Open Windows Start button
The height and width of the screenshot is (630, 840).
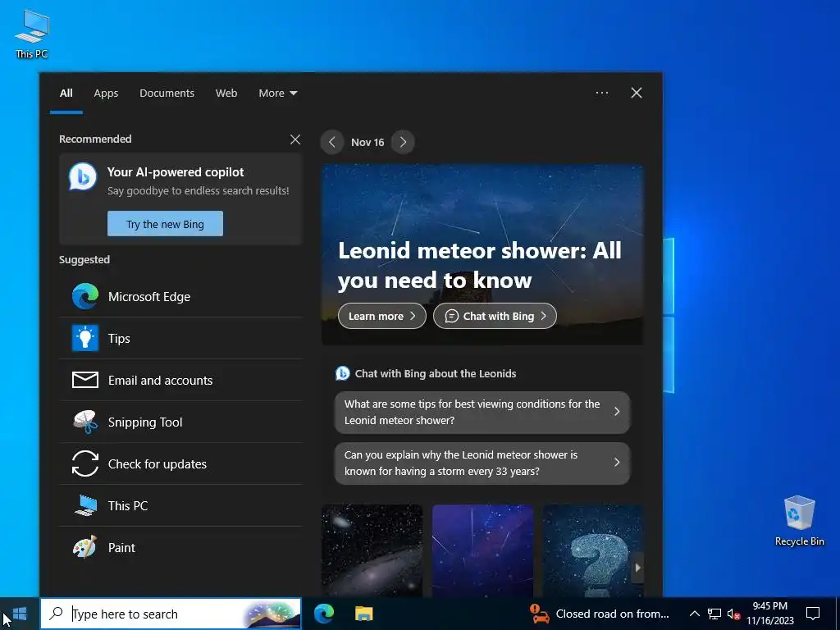click(20, 614)
